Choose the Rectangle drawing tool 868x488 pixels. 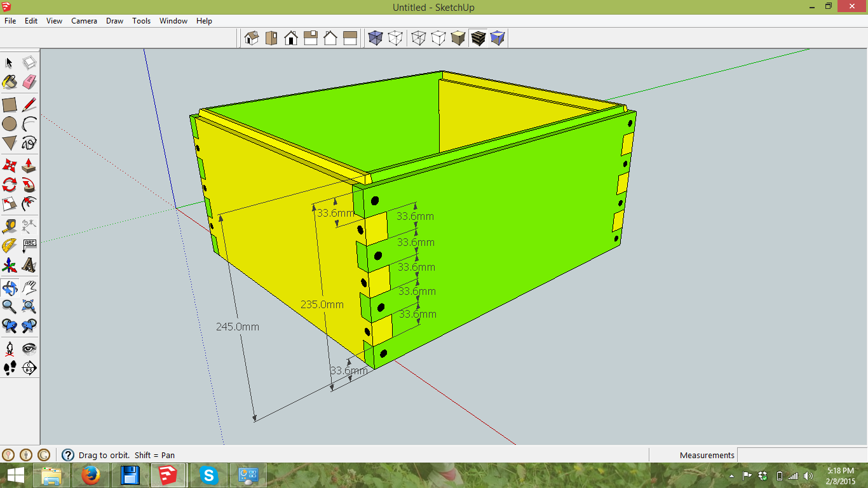point(10,105)
